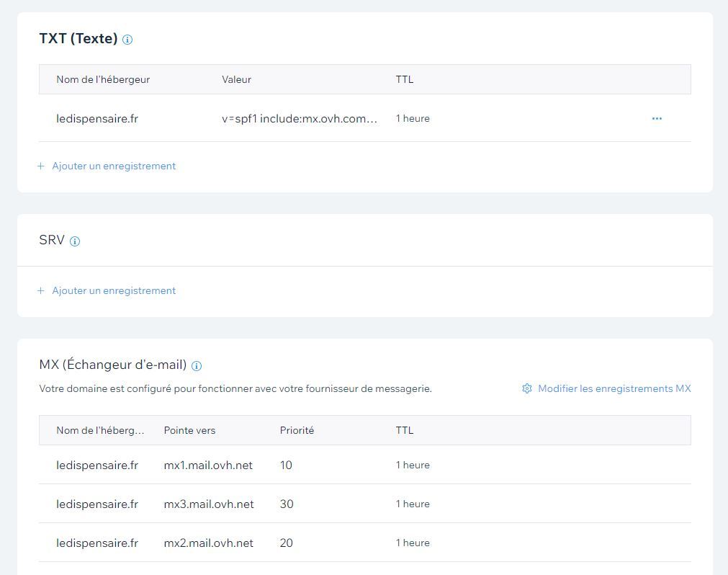Click the 'Pointe vers' column header
Image resolution: width=728 pixels, height=575 pixels.
point(189,430)
